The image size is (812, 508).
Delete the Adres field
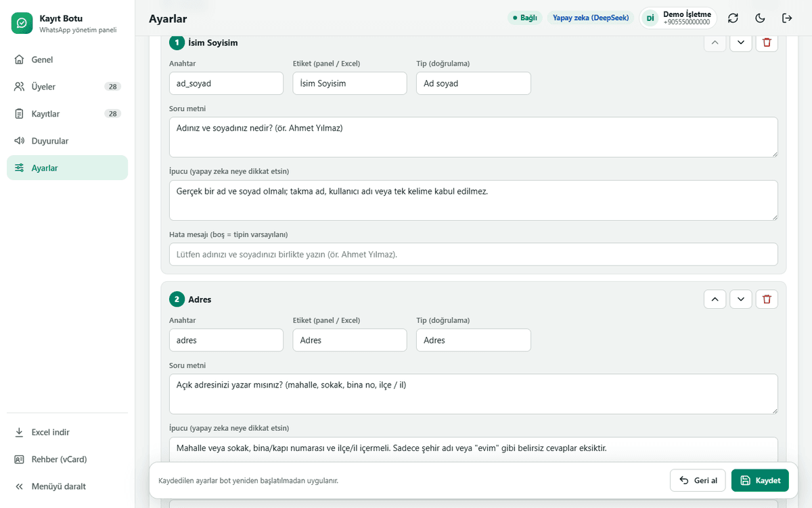click(767, 299)
